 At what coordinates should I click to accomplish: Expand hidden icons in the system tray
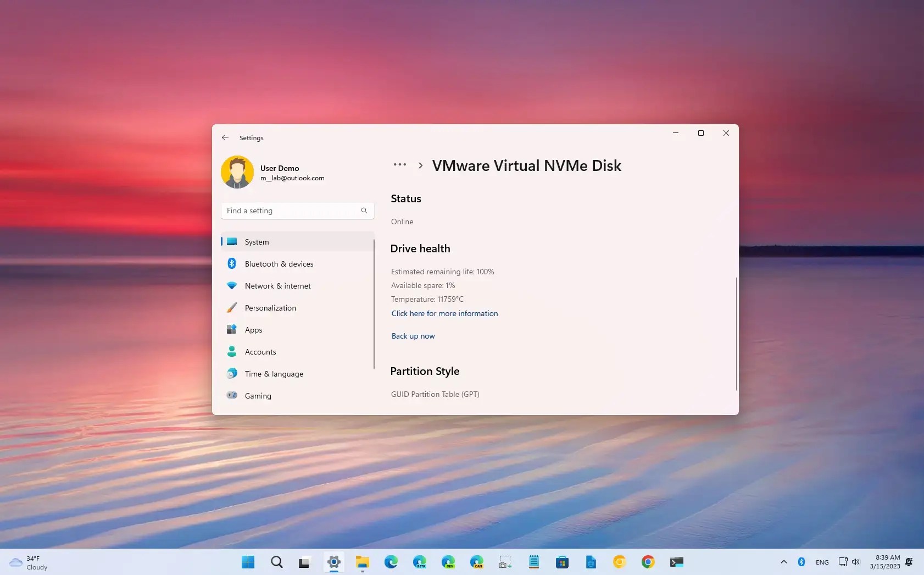click(x=783, y=562)
